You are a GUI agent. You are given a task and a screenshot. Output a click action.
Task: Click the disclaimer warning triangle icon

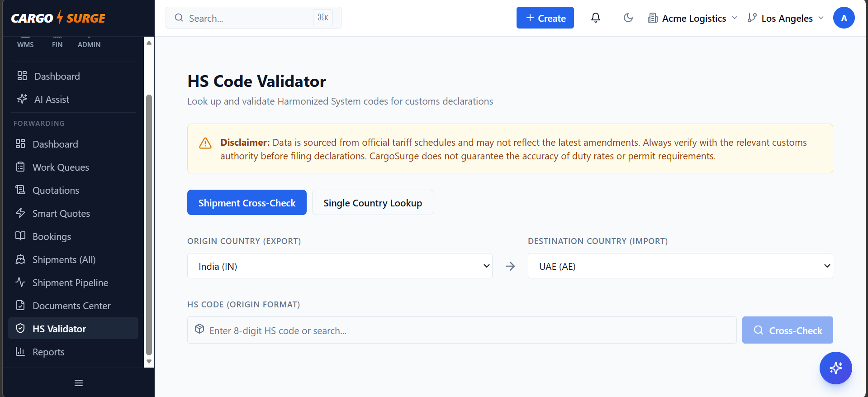click(x=205, y=143)
